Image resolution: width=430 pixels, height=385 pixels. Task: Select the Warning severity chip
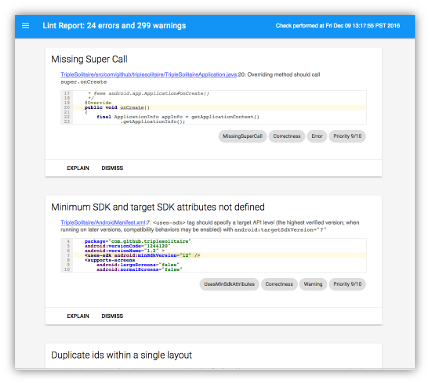click(313, 284)
